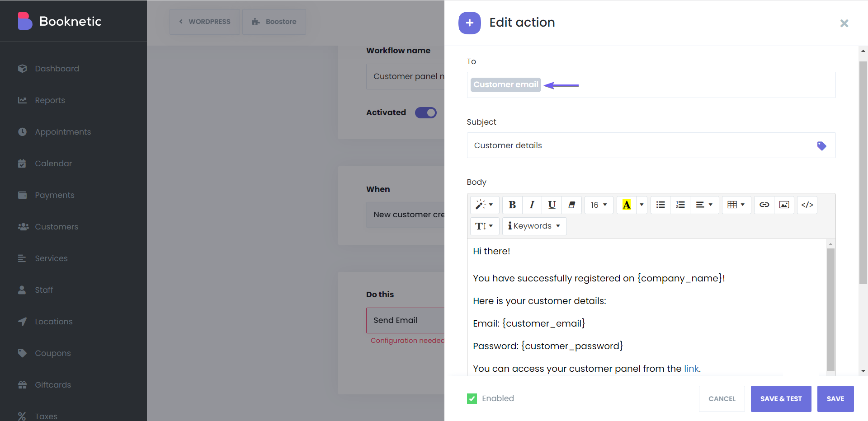Expand the Keywords dropdown
Image resolution: width=868 pixels, height=421 pixels.
tap(534, 226)
